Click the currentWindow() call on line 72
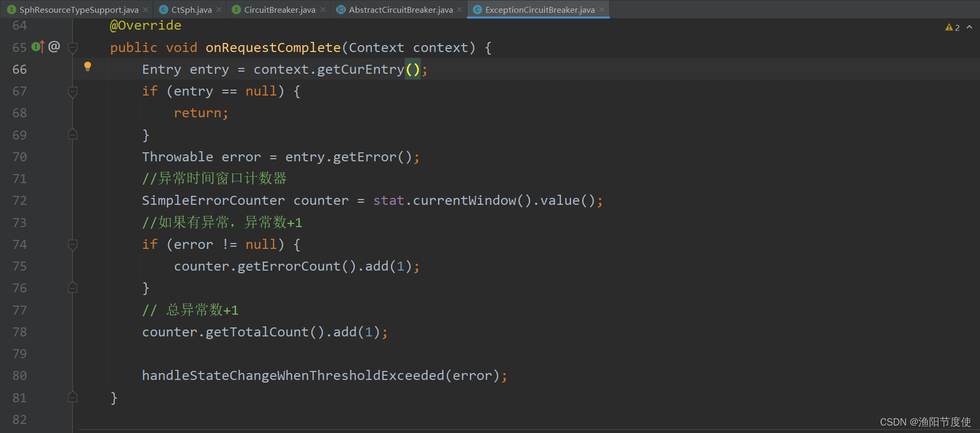Viewport: 980px width, 433px height. pos(472,201)
